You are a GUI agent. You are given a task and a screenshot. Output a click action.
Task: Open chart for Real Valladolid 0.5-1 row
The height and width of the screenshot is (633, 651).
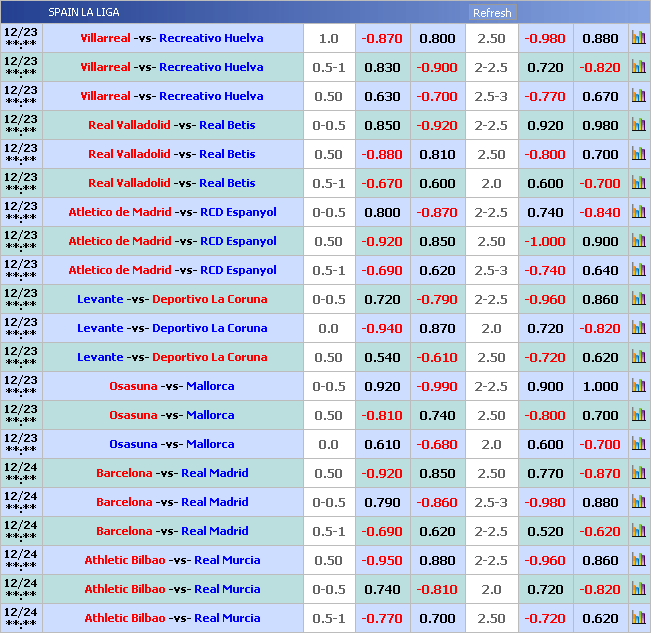click(638, 183)
